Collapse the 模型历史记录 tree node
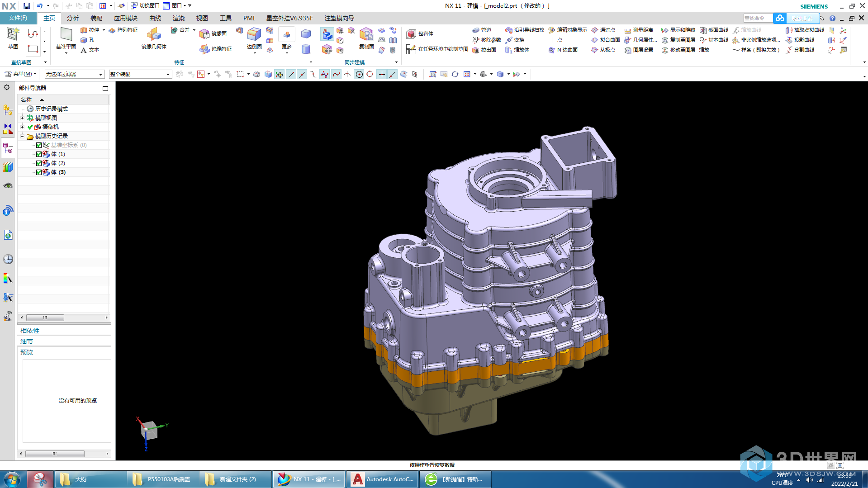This screenshot has width=868, height=488. click(x=22, y=136)
